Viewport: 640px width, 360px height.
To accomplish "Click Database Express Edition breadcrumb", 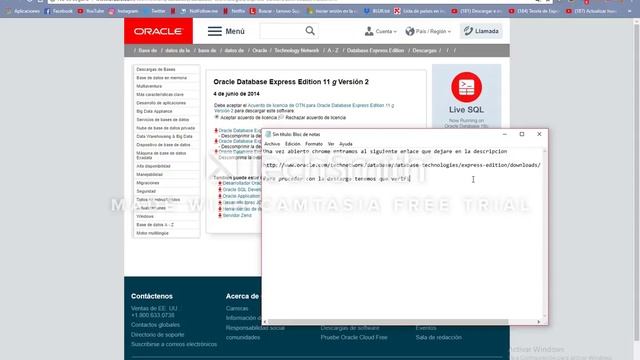I will point(375,51).
